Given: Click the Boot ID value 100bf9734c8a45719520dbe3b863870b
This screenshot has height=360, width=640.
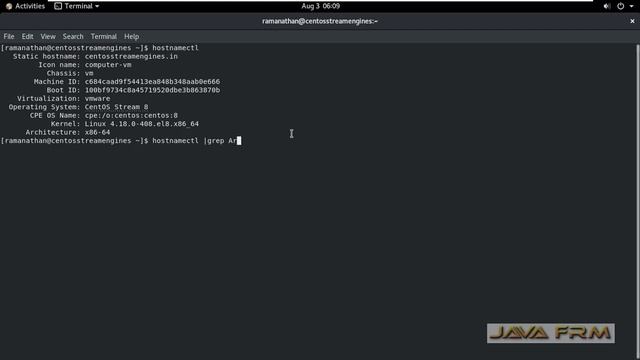Looking at the screenshot, I should pyautogui.click(x=152, y=90).
